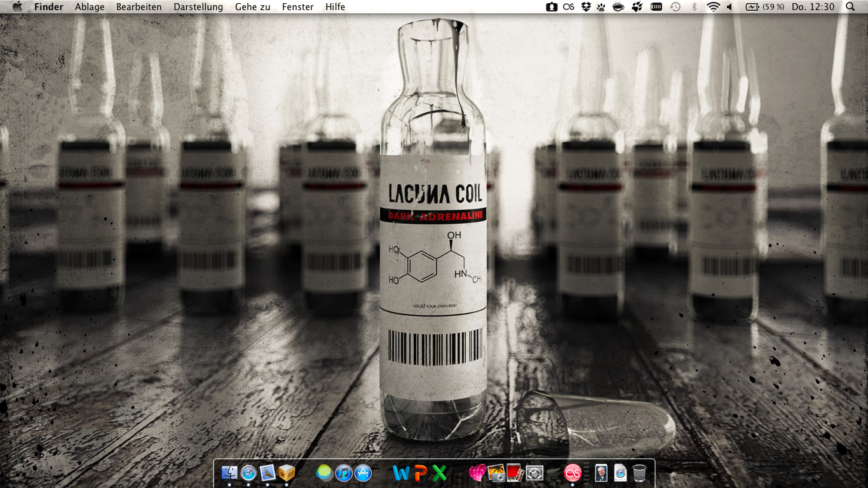Screen dimensions: 868x488
Task: Open Last.fm red icon in Dock
Action: coord(573,473)
